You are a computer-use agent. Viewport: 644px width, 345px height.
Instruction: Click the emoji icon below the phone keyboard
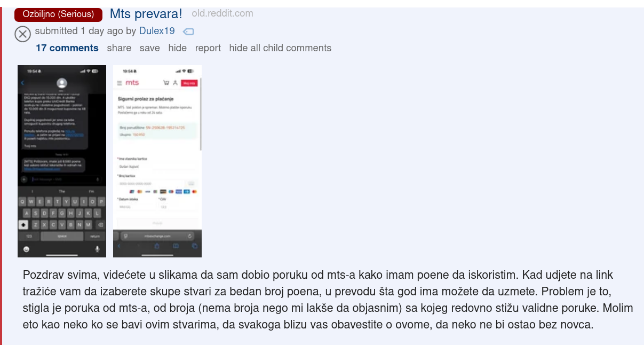click(26, 249)
